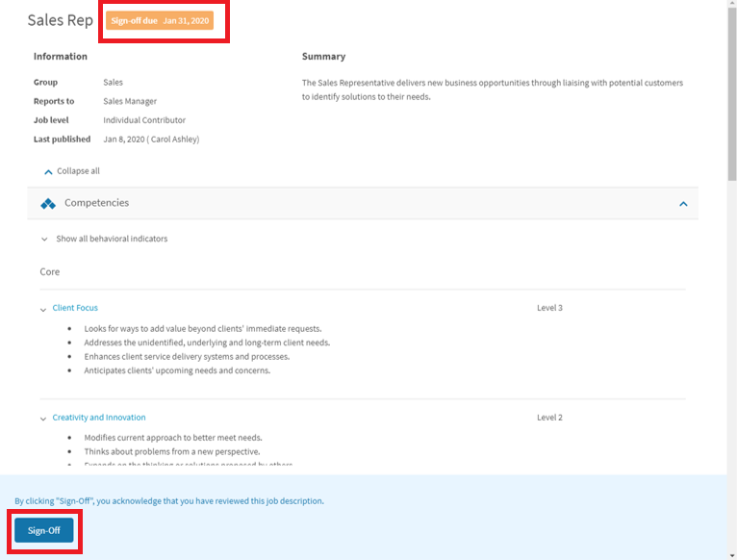Click the Sign-Off button
737x560 pixels.
point(43,530)
